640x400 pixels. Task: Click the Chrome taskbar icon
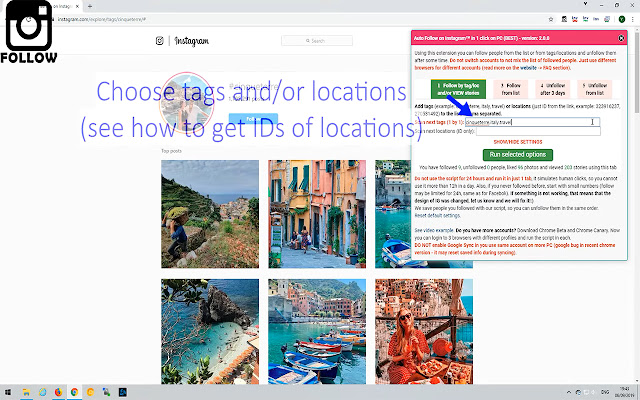coord(74,392)
